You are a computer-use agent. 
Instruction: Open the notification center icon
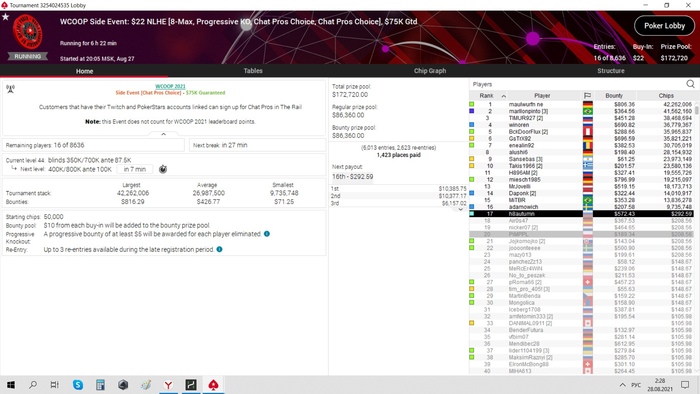(685, 385)
